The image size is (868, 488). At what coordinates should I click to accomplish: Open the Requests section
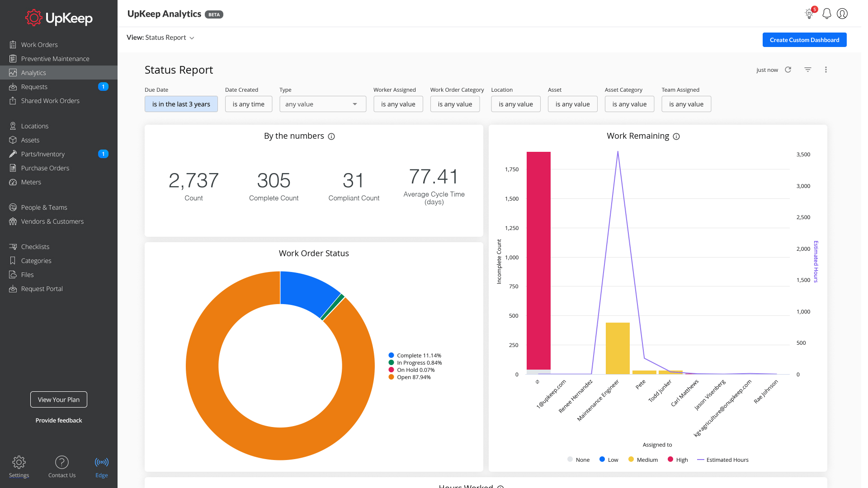pos(34,87)
